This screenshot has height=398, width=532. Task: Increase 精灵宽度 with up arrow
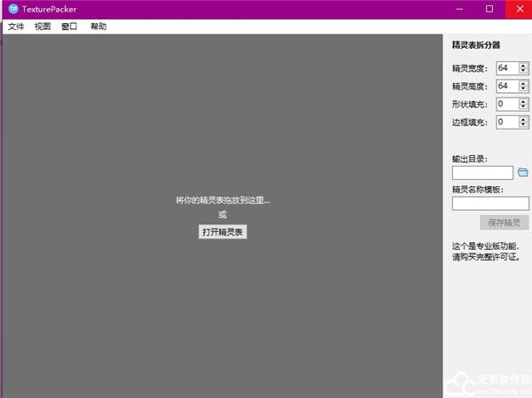[x=523, y=66]
